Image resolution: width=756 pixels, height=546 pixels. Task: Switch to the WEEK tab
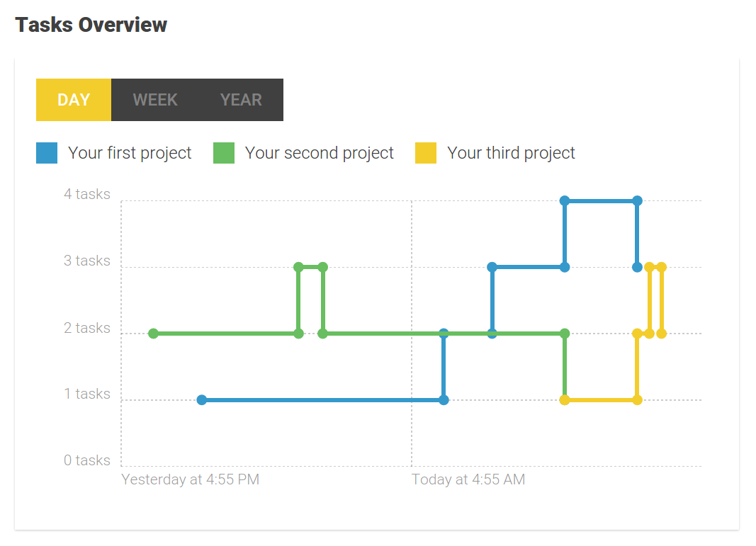pos(155,100)
